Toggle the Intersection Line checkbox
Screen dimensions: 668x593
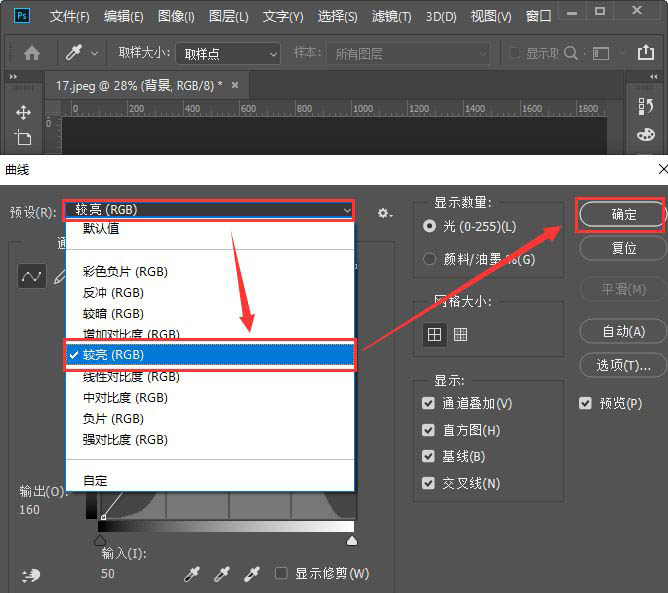coord(428,483)
